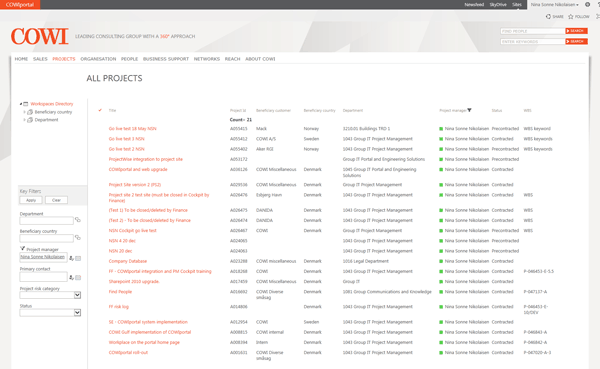Collapse the Workspaces Directory tree node

(21, 104)
